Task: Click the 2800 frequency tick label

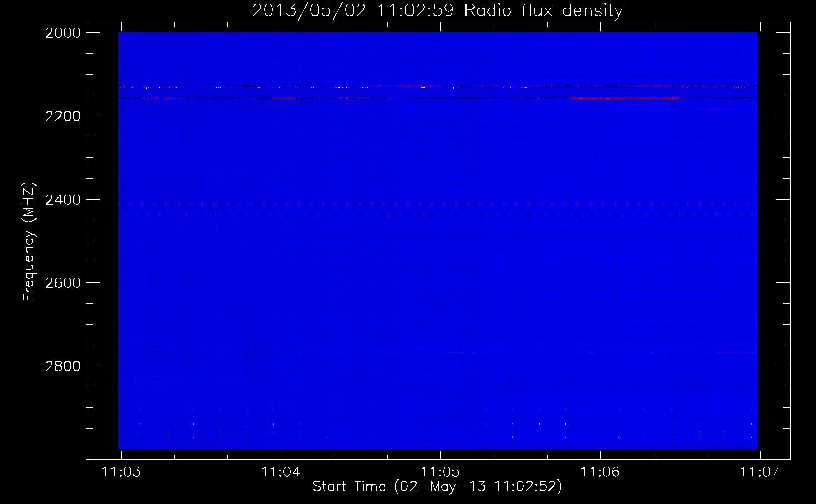Action: [63, 366]
